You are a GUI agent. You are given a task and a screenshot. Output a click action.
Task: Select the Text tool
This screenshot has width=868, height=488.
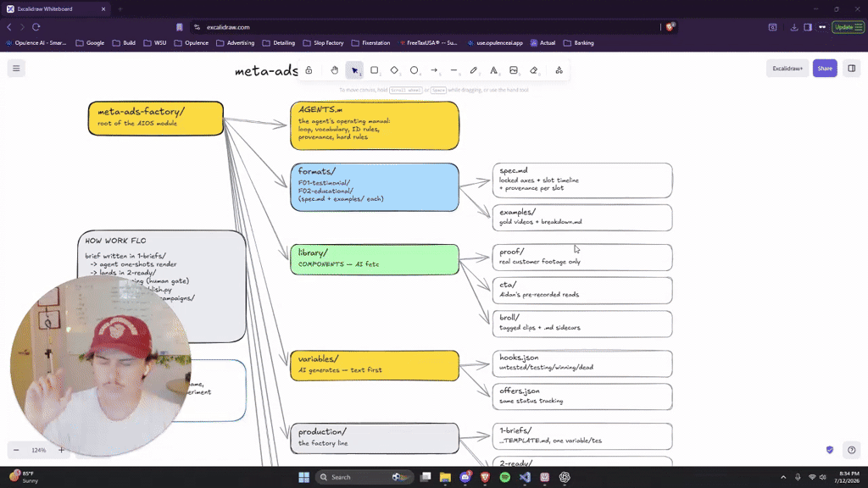click(x=494, y=70)
